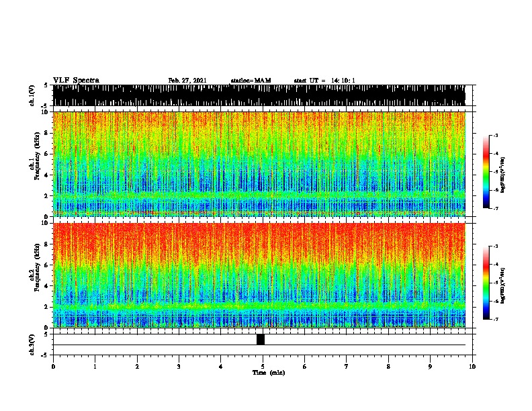Image resolution: width=532 pixels, height=411 pixels.
Task: Click inside the ch.2 spectrogram plot
Action: tap(259, 275)
